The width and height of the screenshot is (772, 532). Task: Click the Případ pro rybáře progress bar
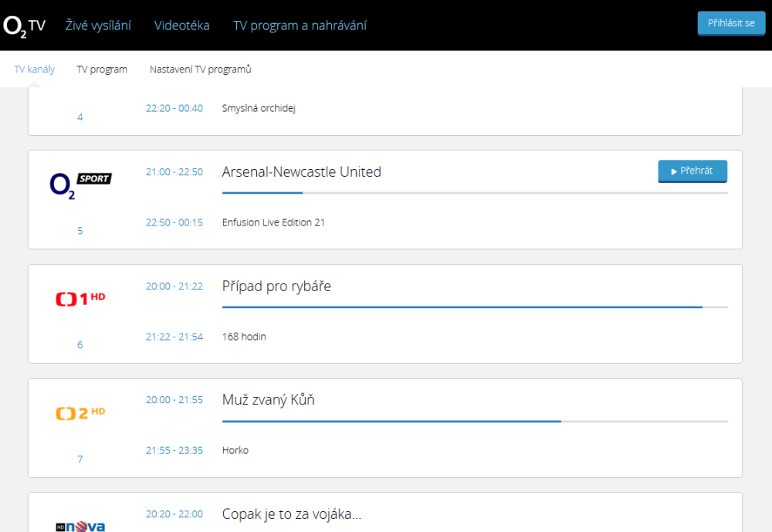[474, 307]
